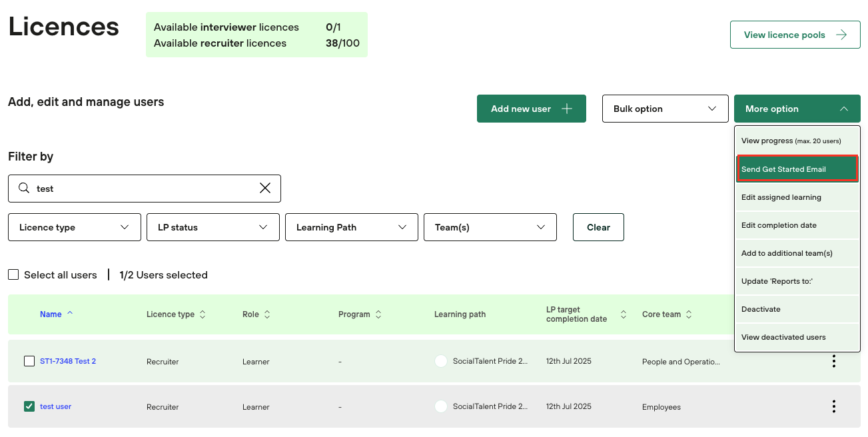Viewport: 868px width, 437px height.
Task: Check the Select all users checkbox
Action: click(13, 275)
